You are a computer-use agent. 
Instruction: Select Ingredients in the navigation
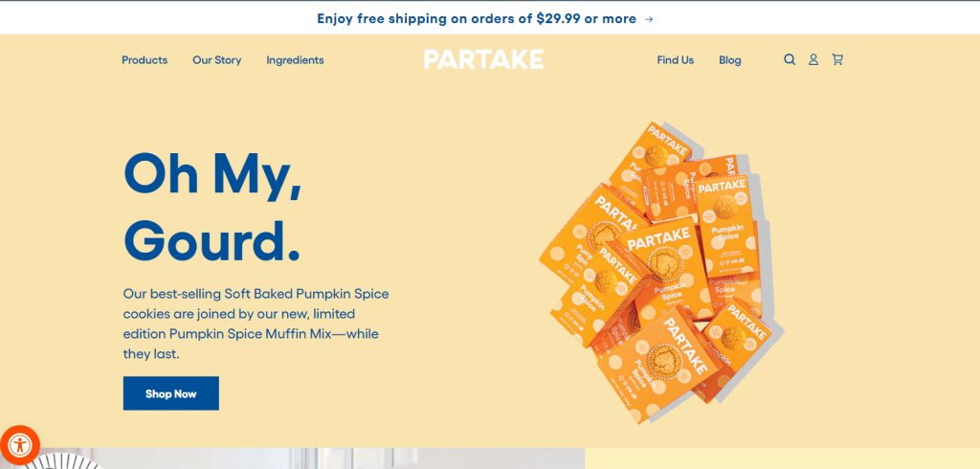click(295, 60)
